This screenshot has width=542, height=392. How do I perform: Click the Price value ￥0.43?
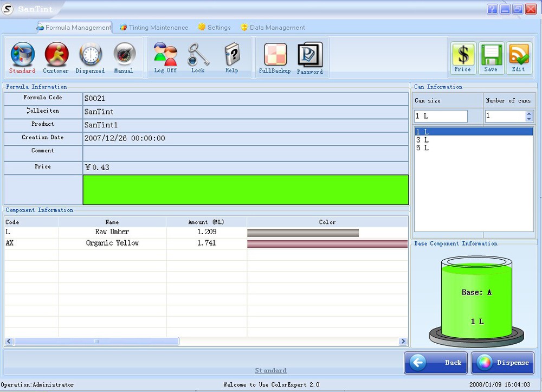pos(97,168)
